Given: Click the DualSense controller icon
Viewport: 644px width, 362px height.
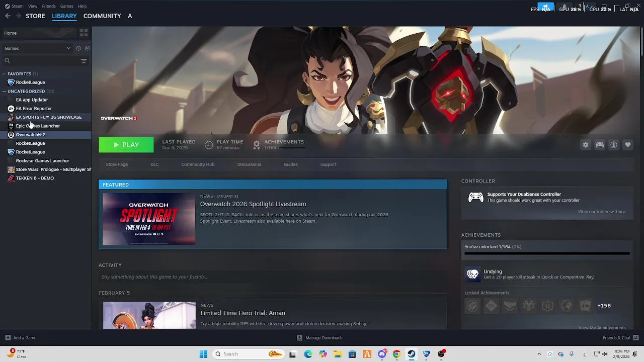Looking at the screenshot, I should [x=476, y=197].
